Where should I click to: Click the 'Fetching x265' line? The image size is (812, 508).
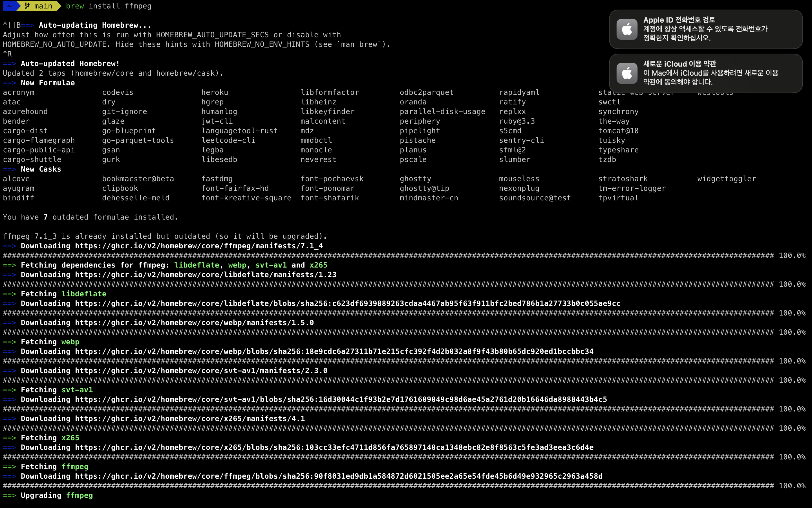click(x=41, y=438)
